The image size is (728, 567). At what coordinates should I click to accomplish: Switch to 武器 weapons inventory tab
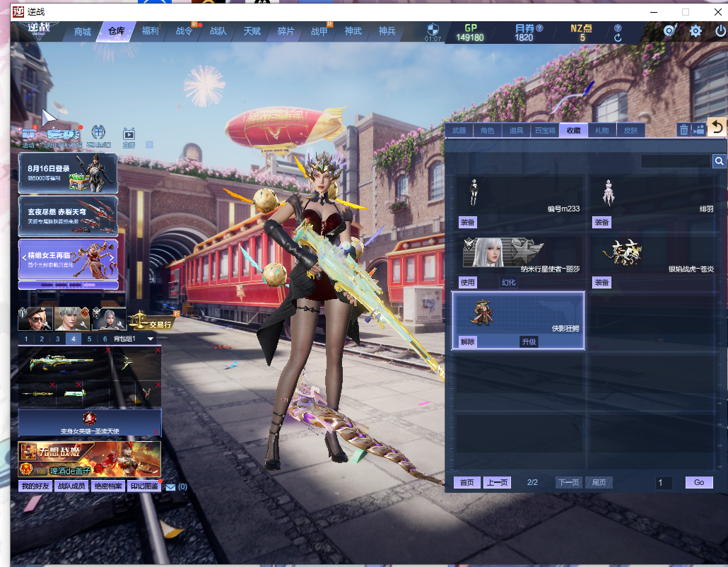[459, 131]
